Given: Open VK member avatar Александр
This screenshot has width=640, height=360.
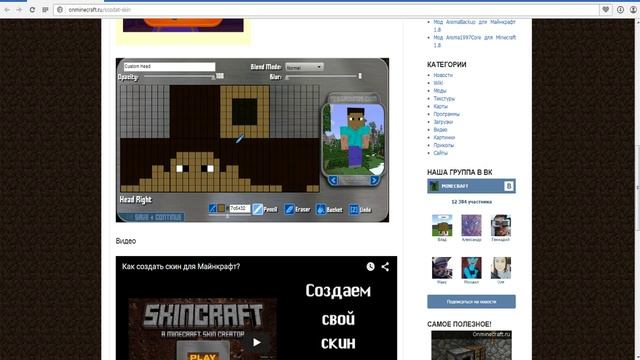Looking at the screenshot, I should [471, 225].
